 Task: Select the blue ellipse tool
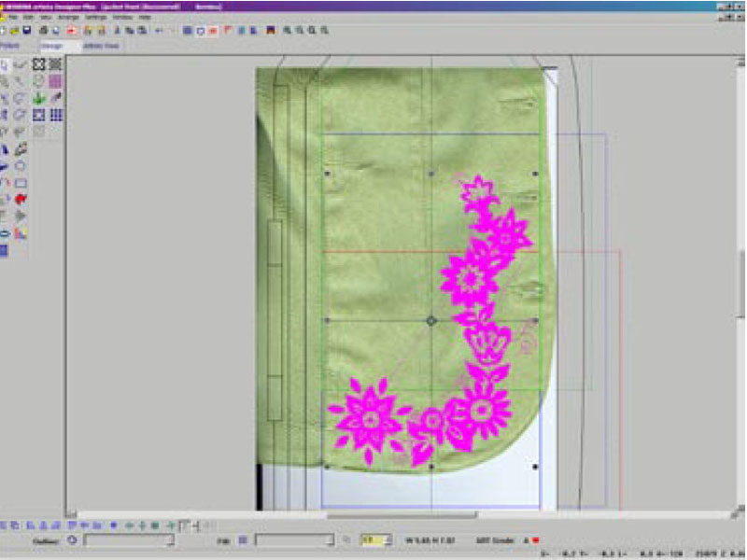tap(5, 232)
